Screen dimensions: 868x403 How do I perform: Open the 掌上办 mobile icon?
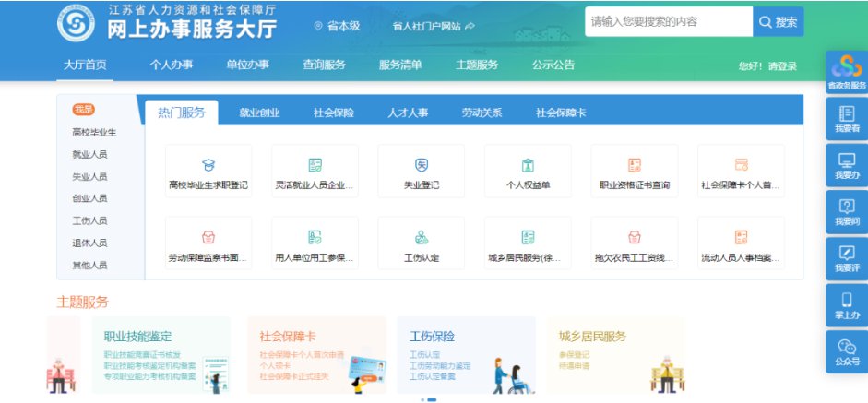(847, 305)
